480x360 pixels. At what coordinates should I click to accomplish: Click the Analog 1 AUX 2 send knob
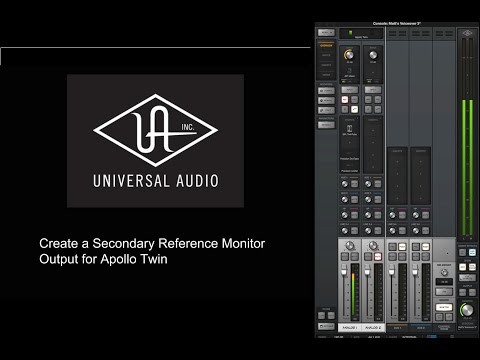click(x=345, y=199)
